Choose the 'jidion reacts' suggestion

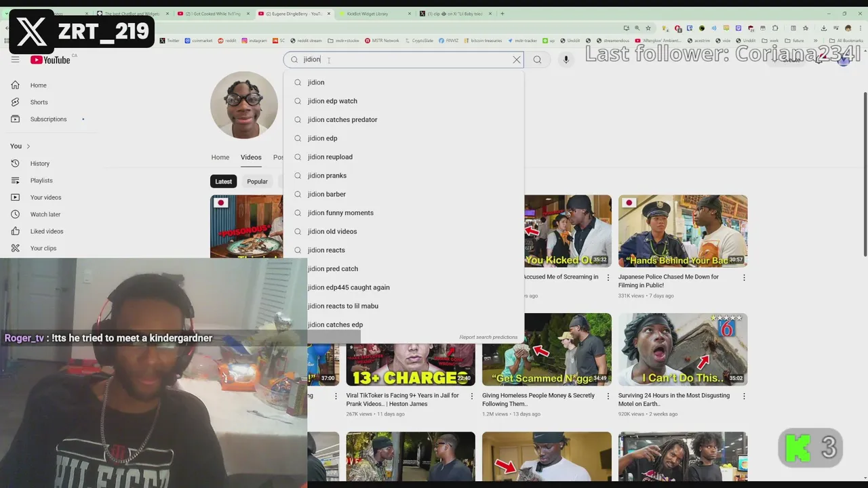click(x=403, y=250)
